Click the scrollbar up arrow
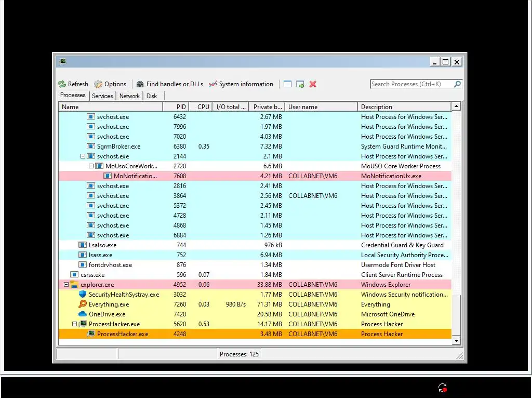 [x=456, y=107]
